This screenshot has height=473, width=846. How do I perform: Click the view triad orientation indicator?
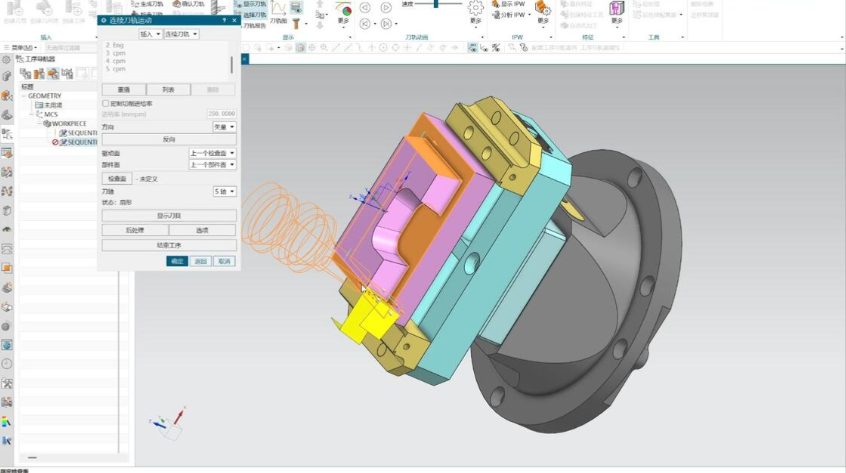coord(168,423)
